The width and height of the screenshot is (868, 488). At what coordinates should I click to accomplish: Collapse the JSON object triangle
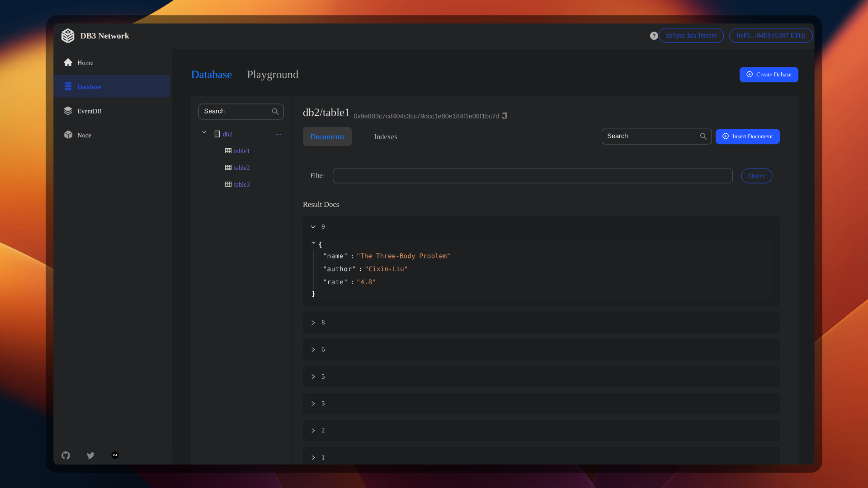coord(313,243)
